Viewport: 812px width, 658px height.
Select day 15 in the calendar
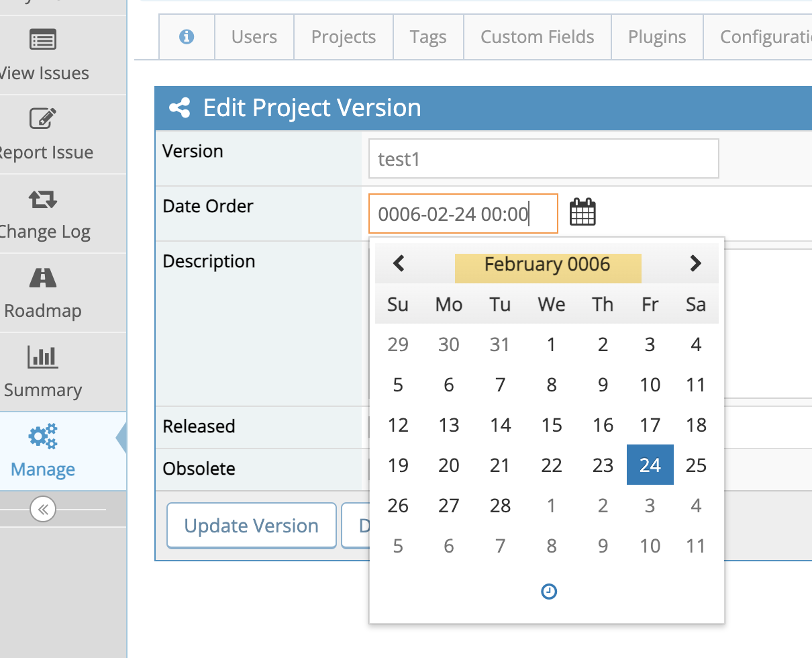click(x=552, y=425)
